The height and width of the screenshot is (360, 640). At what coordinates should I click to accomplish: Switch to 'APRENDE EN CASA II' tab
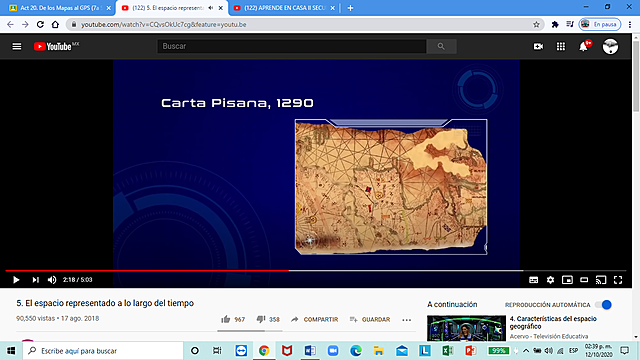pyautogui.click(x=284, y=8)
